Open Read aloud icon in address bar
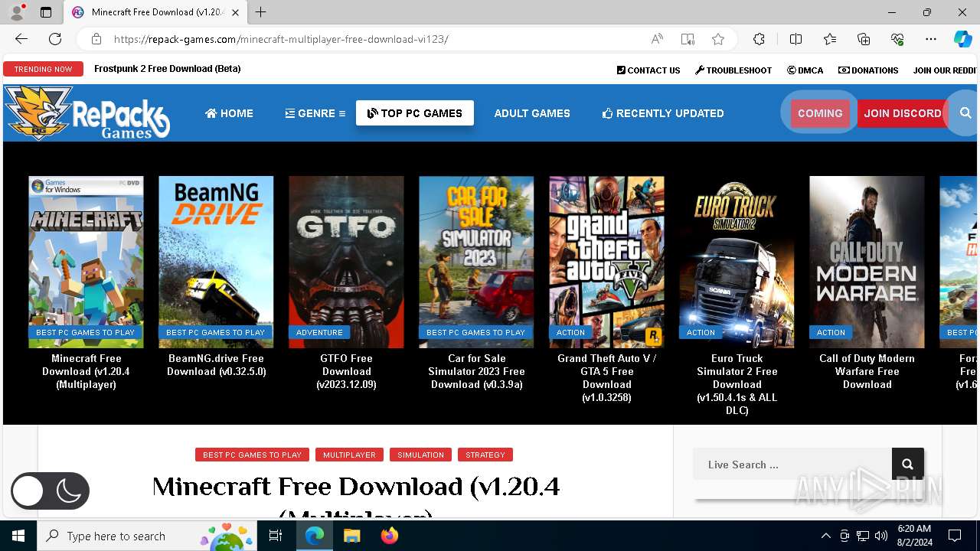 coord(657,39)
